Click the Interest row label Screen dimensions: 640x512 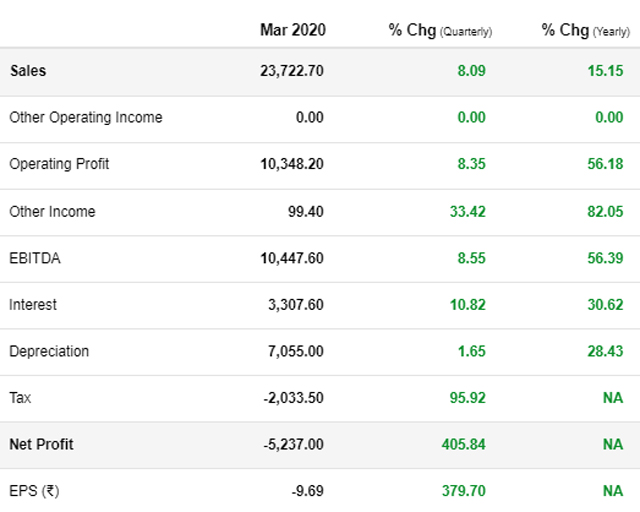tap(33, 304)
